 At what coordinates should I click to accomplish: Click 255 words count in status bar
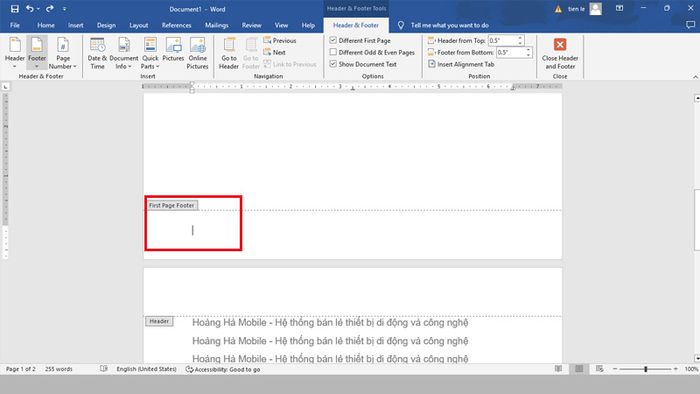[58, 369]
